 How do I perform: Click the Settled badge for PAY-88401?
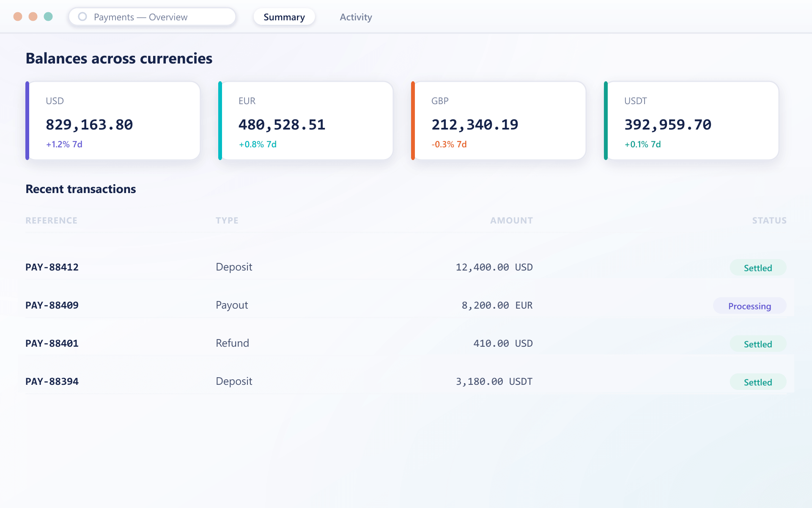pos(758,344)
